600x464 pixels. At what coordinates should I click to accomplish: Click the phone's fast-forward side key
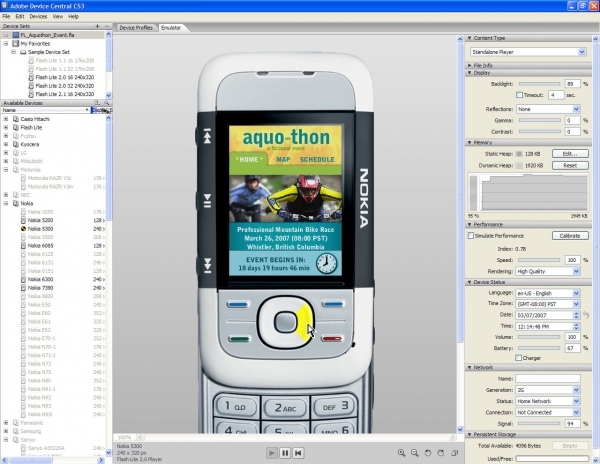click(x=206, y=263)
